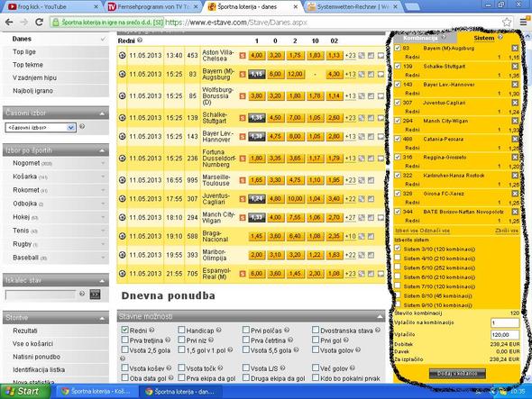Collapse the Stavne možnosti panel
The width and height of the screenshot is (532, 399).
(380, 317)
